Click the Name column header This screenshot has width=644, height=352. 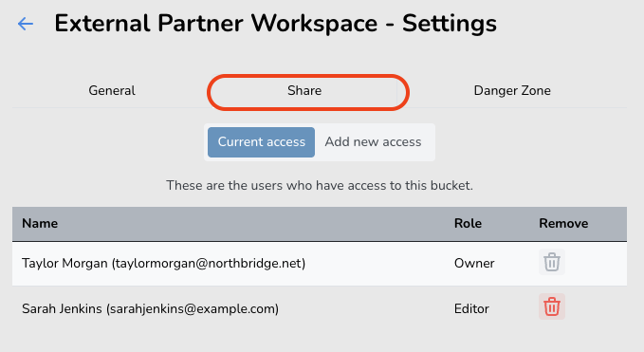[40, 224]
